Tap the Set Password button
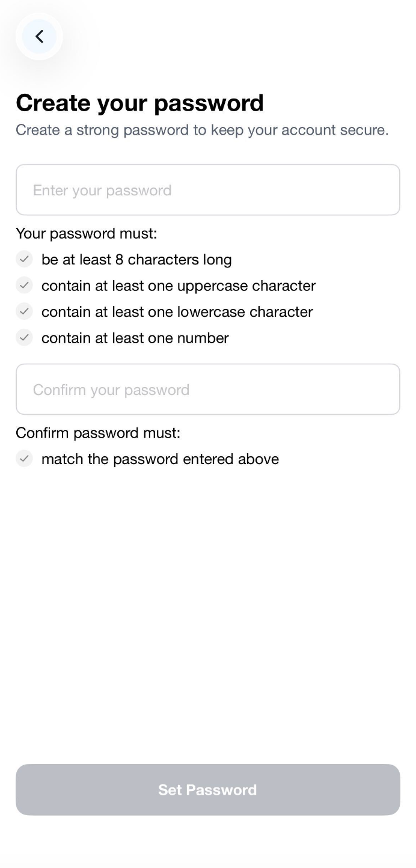The image size is (416, 868). click(208, 790)
